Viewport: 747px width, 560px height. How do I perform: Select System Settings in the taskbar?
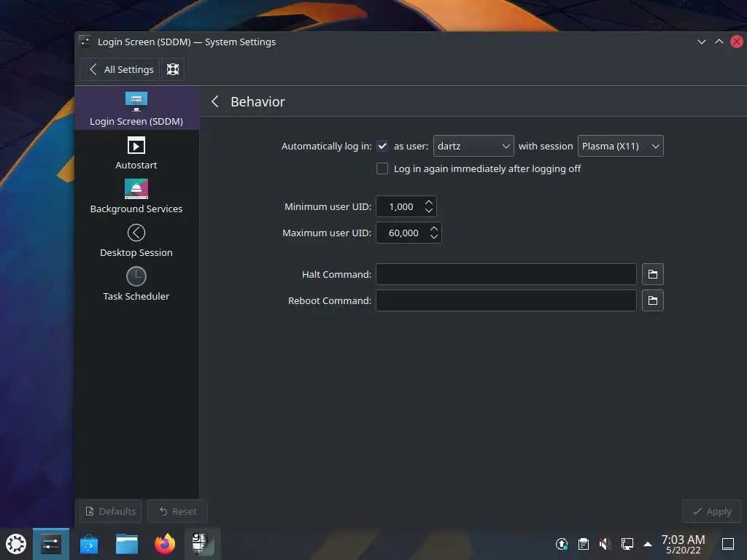pos(51,544)
